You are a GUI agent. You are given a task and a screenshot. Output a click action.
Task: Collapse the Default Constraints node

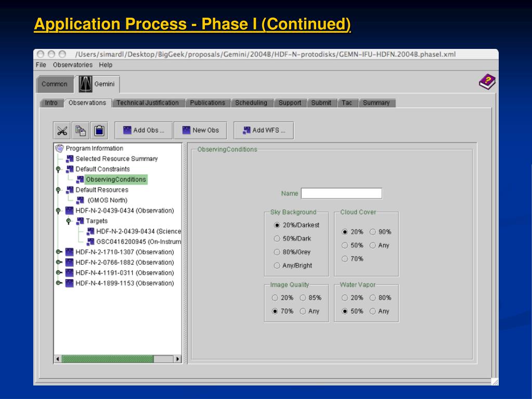(x=58, y=169)
